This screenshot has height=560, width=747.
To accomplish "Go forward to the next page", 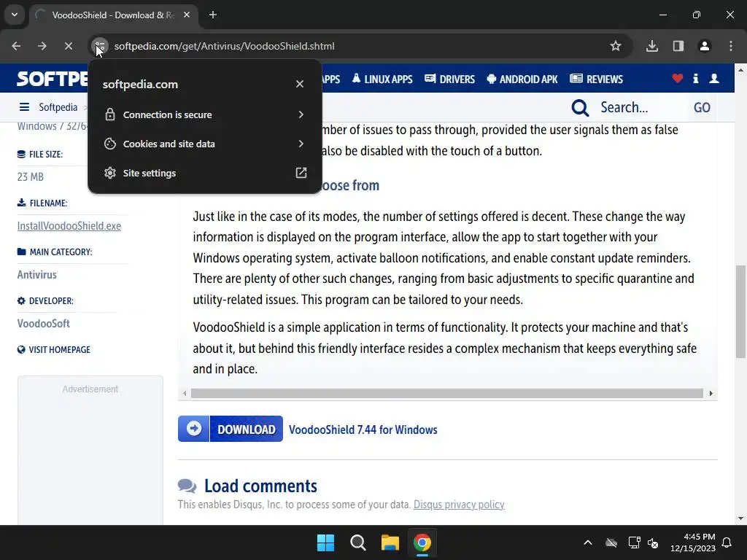I will point(42,46).
